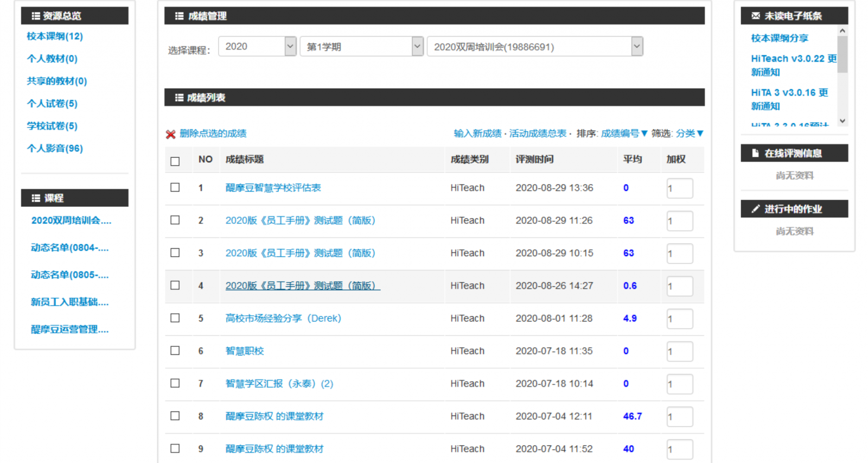868x463 pixels.
Task: Click the list icon beside 成绩管理
Action: tap(179, 16)
